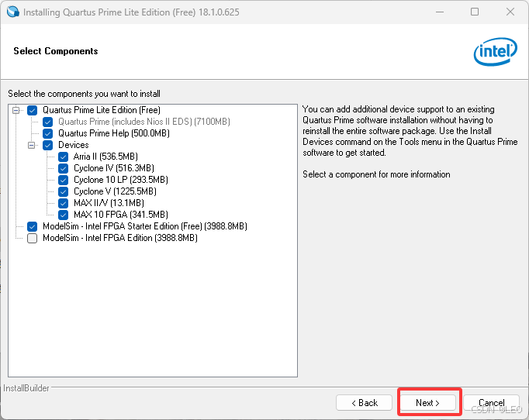
Task: Uncheck MAX 10 FPGA (341.5MB) device
Action: pyautogui.click(x=63, y=215)
